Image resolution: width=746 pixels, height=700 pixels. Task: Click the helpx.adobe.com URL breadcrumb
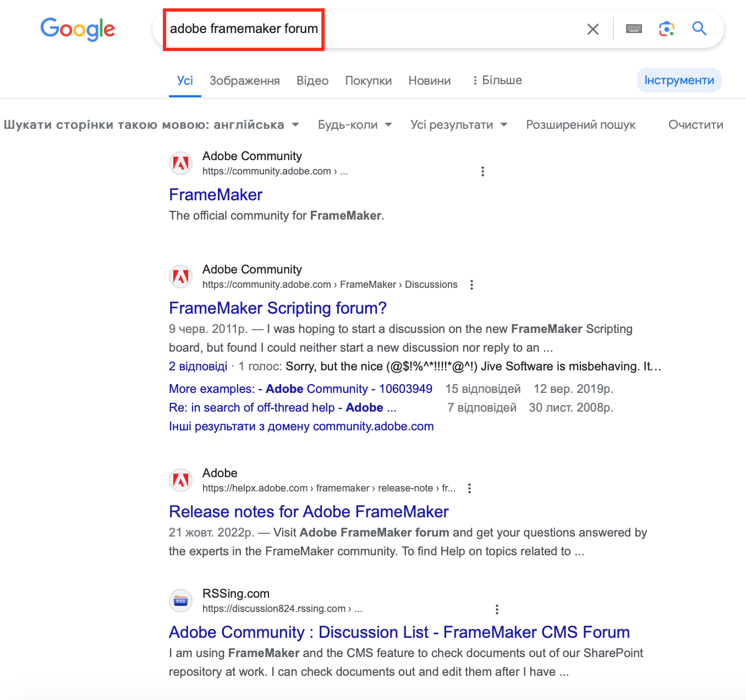pyautogui.click(x=329, y=488)
